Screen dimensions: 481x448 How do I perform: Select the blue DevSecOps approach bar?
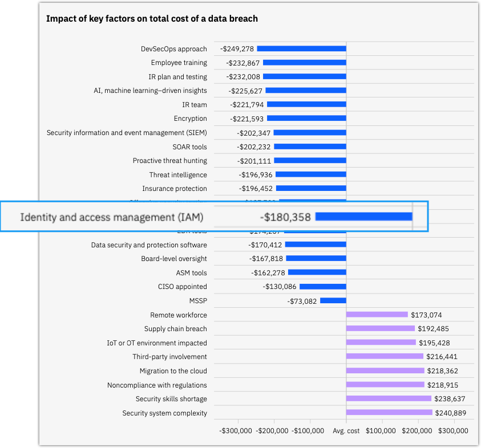point(301,49)
